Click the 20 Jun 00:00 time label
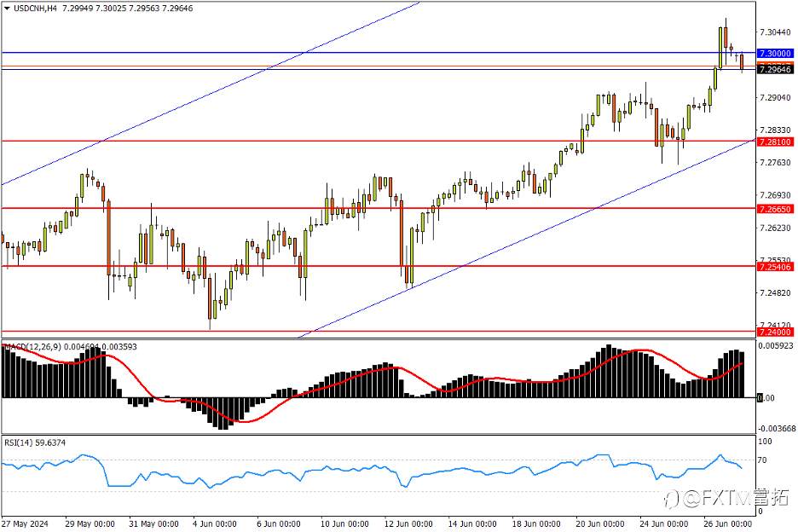Screen dimensions: 798x532 point(600,523)
